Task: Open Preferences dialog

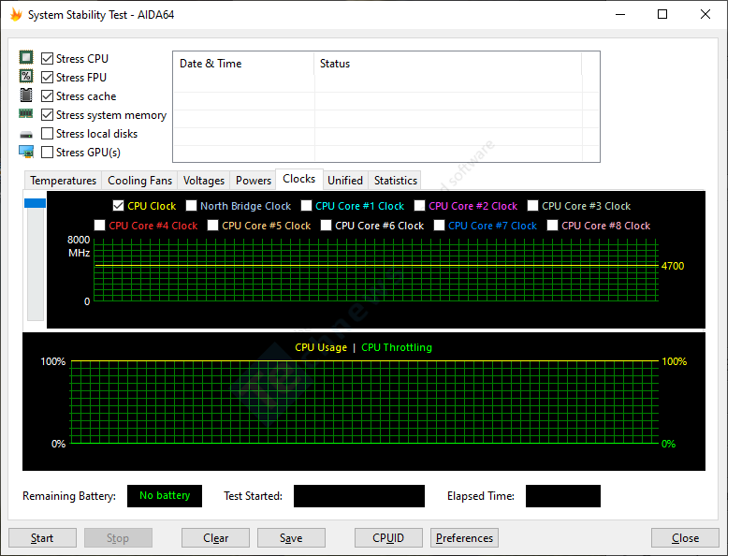Action: pyautogui.click(x=464, y=537)
